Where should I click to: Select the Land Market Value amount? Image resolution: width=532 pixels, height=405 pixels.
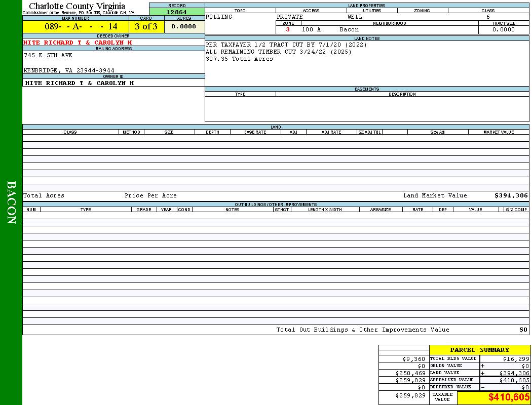click(511, 195)
